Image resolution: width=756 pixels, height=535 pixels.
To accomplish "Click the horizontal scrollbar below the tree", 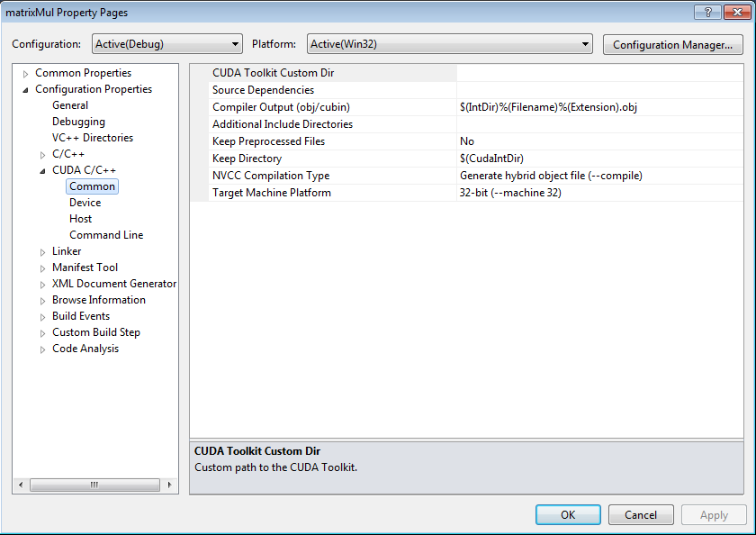I will [94, 485].
